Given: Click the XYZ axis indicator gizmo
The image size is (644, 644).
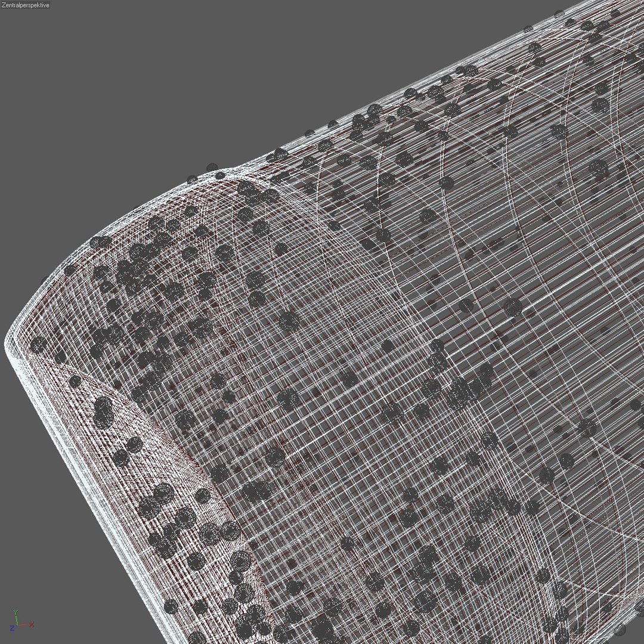Looking at the screenshot, I should pos(22,621).
